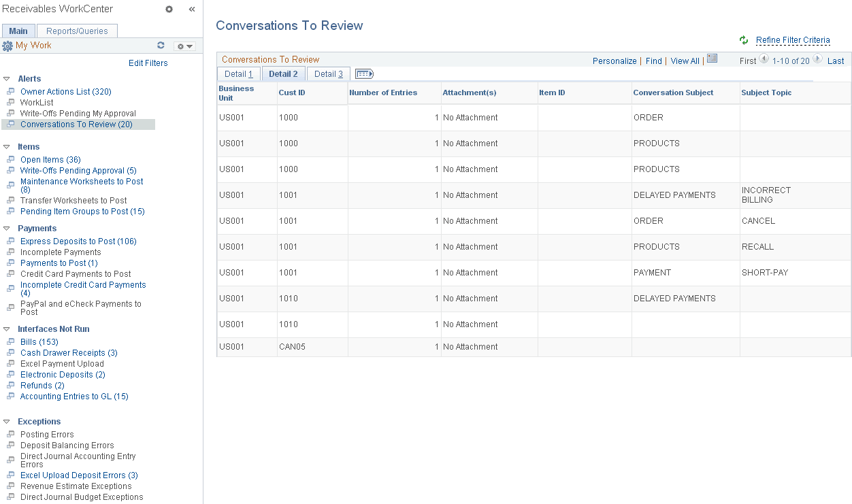
Task: Click the My Work gear icon
Action: click(x=7, y=46)
